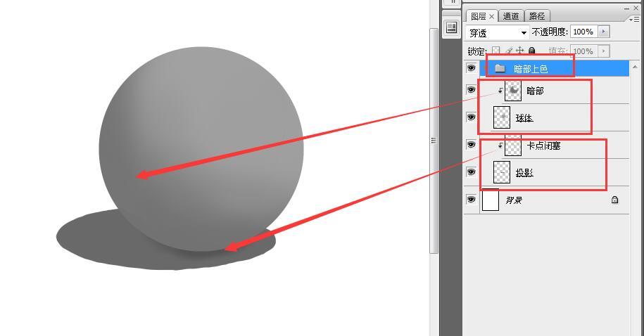This screenshot has height=336, width=644.
Task: Open the 填充 slider arrow
Action: (603, 51)
